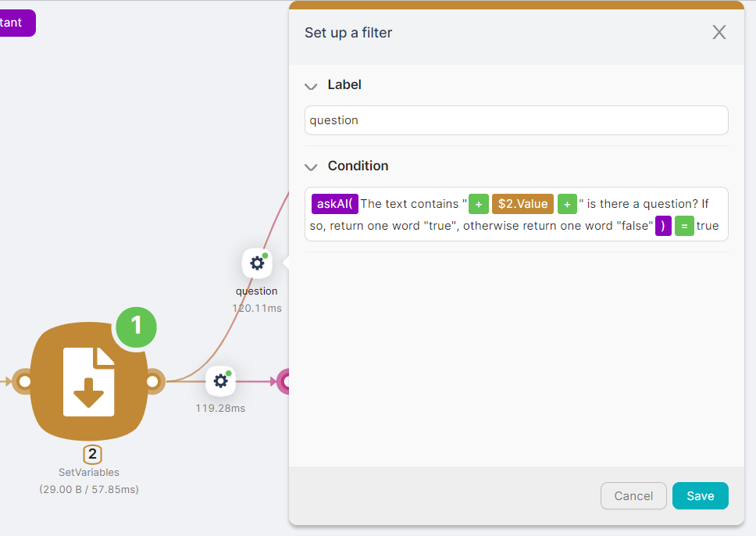The height and width of the screenshot is (536, 756).
Task: Click the first plus operator token
Action: click(x=479, y=204)
